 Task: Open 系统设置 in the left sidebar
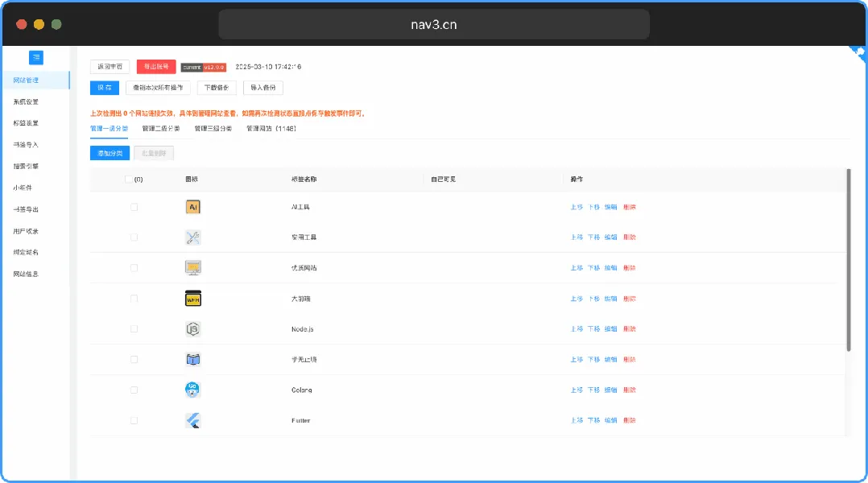coord(26,102)
